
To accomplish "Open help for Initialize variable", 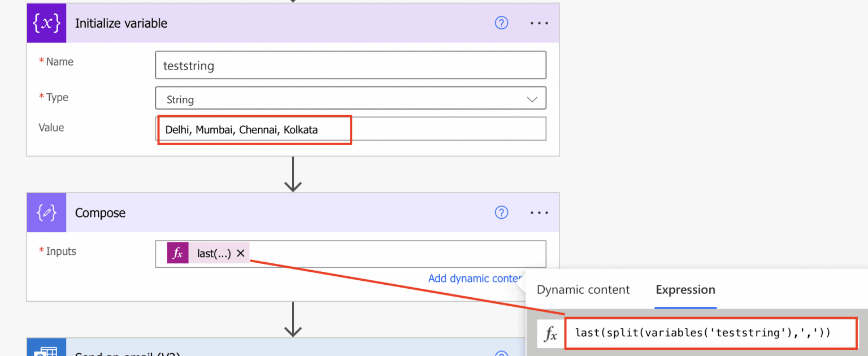I will pos(501,23).
